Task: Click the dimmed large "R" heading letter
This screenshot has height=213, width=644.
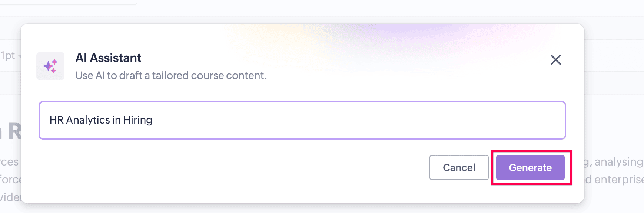Action: pos(14,131)
